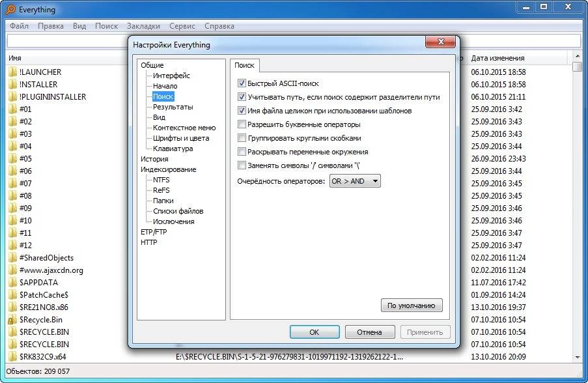Viewport: 588px width, 383px height.
Task: Select Начало in settings tree
Action: tap(165, 86)
